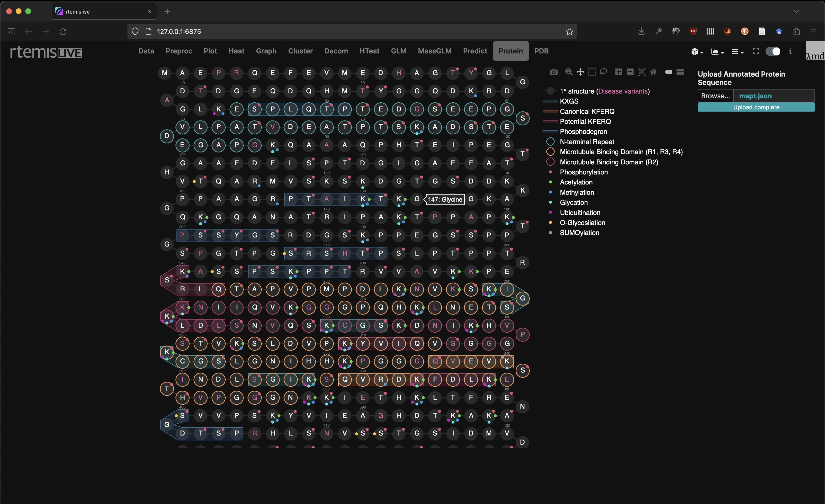Image resolution: width=825 pixels, height=504 pixels.
Task: Bookmark this page with star icon
Action: click(570, 31)
